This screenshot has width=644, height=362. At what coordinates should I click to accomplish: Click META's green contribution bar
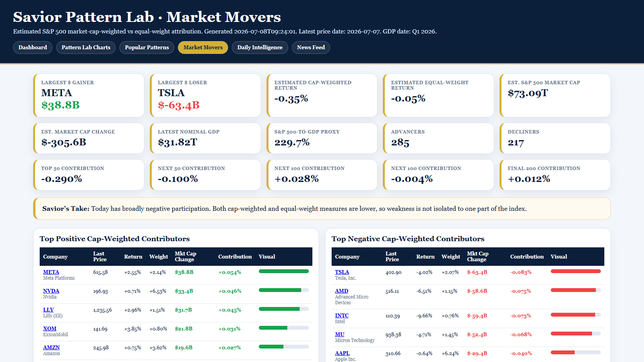[284, 271]
